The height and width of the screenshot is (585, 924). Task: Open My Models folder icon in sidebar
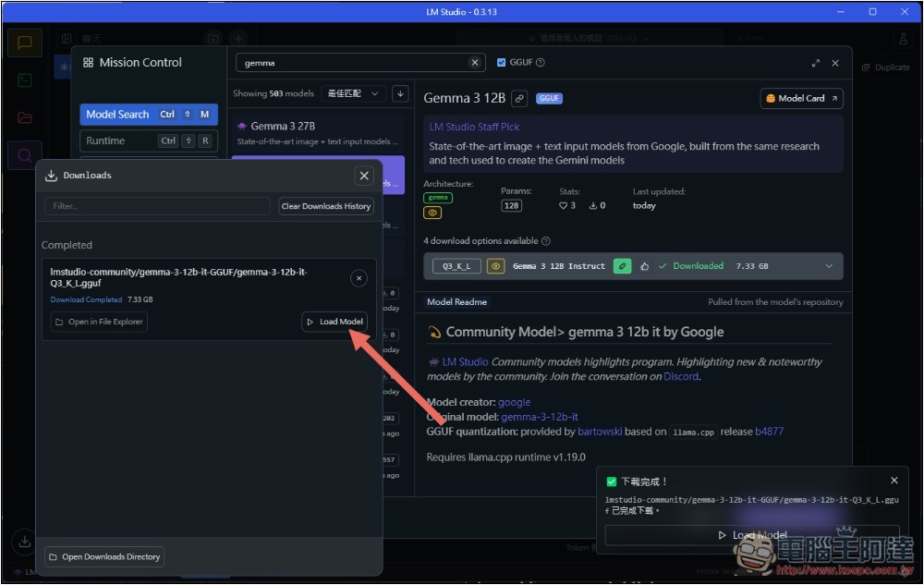(25, 117)
